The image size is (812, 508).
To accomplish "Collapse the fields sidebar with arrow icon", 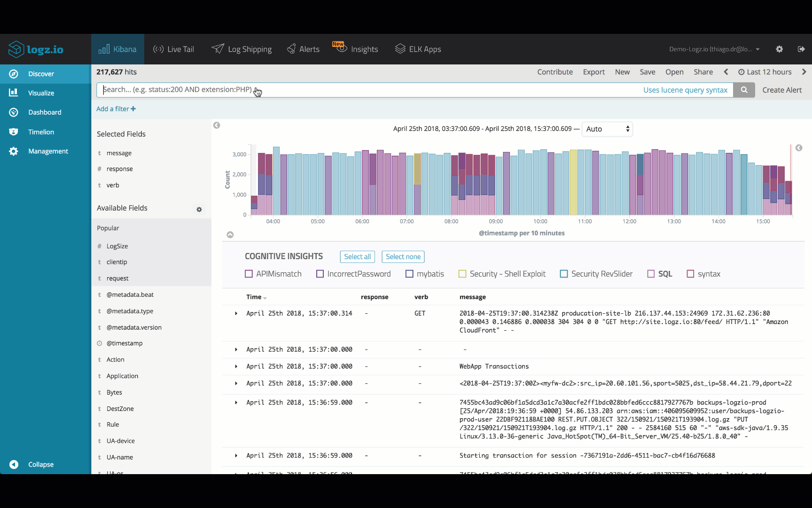I will 217,125.
